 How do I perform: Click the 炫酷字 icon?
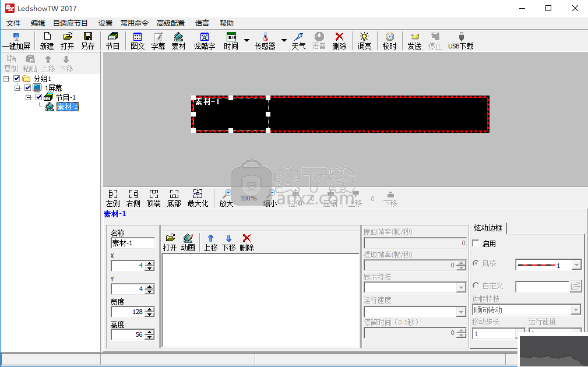pos(205,41)
